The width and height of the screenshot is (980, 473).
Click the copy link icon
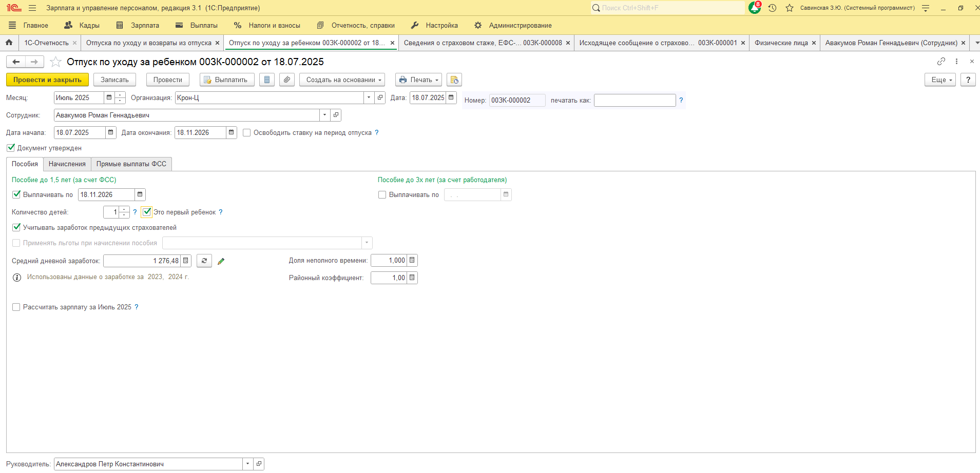pyautogui.click(x=941, y=62)
